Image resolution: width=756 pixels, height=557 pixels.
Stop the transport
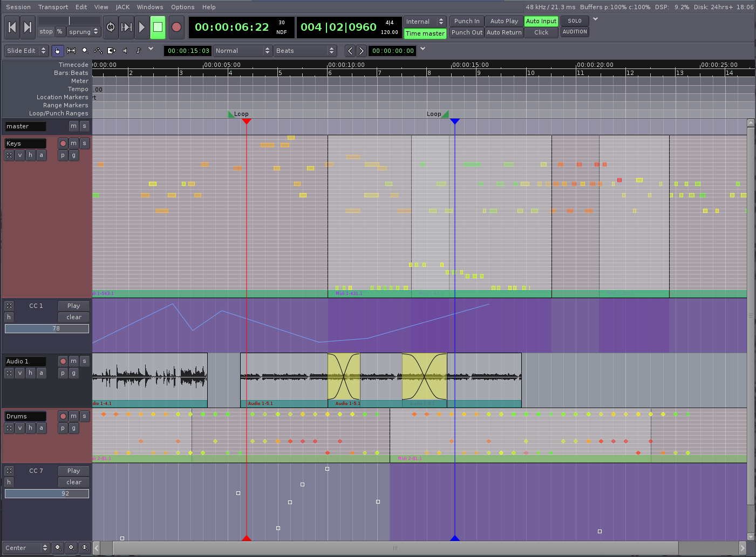[158, 27]
